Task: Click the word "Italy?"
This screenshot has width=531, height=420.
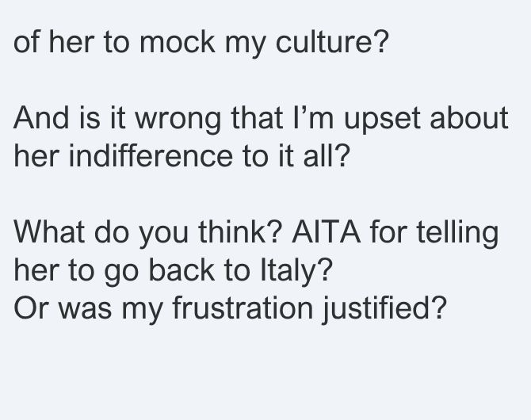Action: pos(296,272)
